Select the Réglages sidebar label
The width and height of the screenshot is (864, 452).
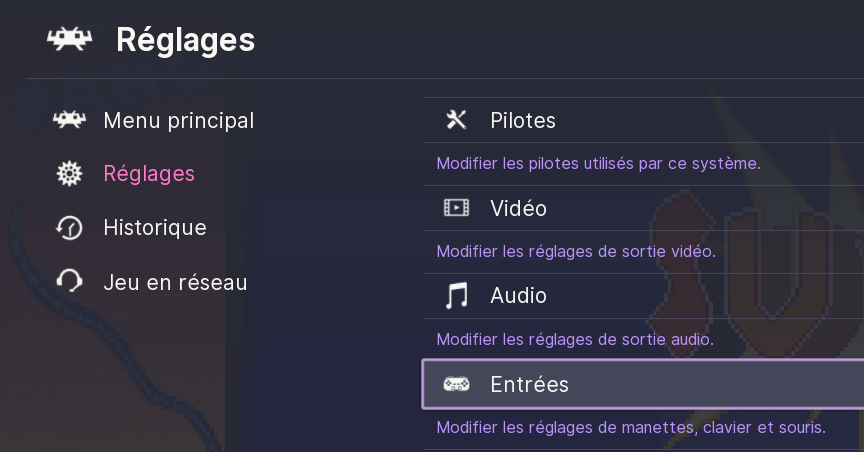coord(149,174)
